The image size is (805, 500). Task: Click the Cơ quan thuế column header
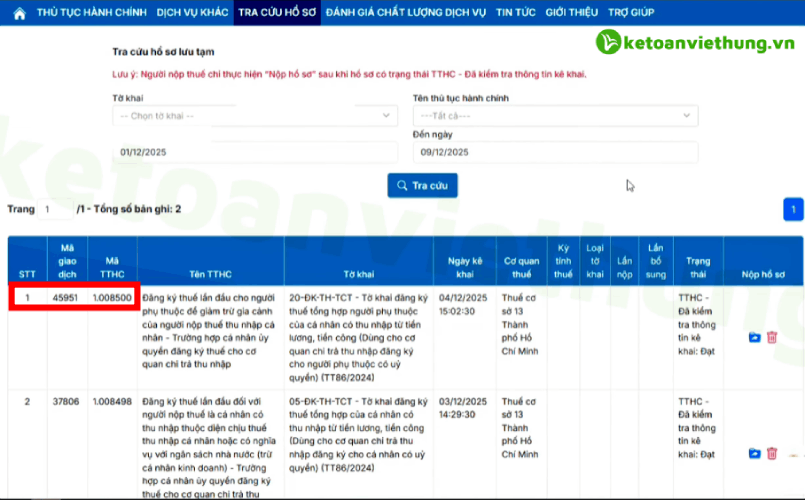(522, 261)
